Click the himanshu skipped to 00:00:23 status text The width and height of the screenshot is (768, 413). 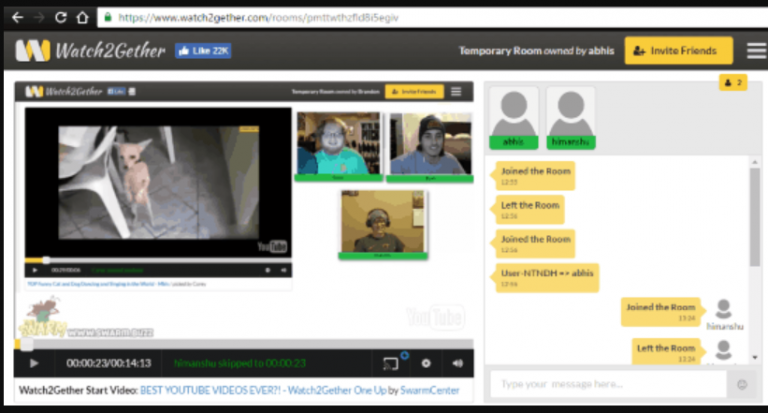pos(240,363)
